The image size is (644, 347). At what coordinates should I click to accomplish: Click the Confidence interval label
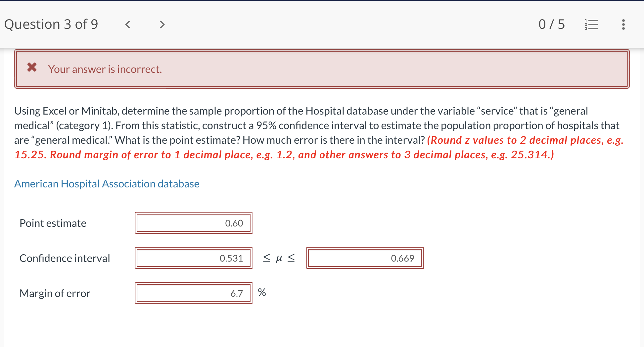tap(65, 258)
